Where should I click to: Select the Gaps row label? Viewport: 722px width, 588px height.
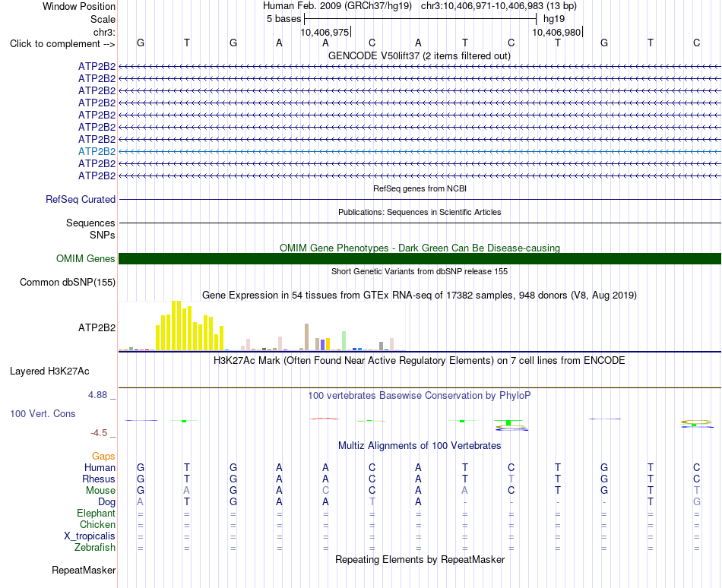(103, 456)
